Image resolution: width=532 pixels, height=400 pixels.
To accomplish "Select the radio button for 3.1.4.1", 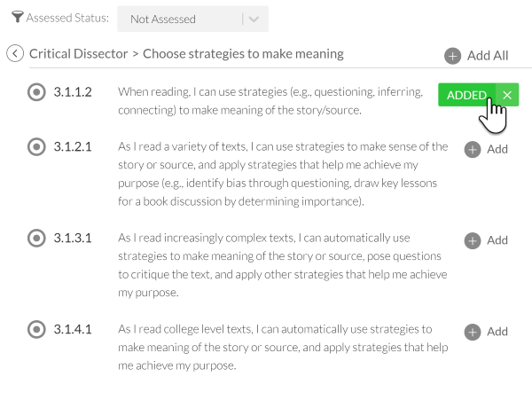I will pos(36,330).
